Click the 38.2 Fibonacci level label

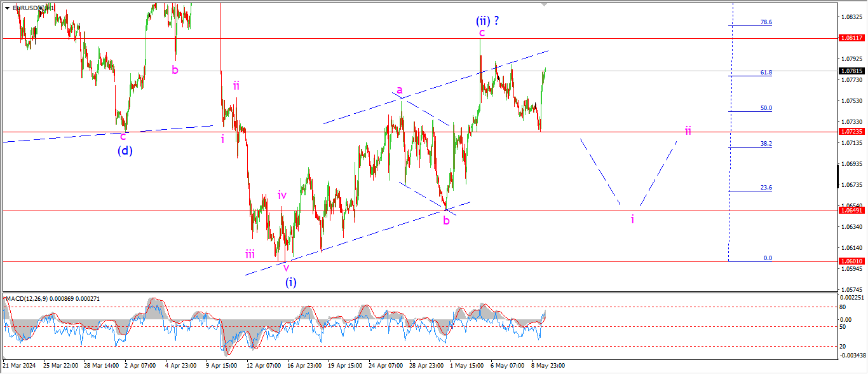(x=766, y=144)
